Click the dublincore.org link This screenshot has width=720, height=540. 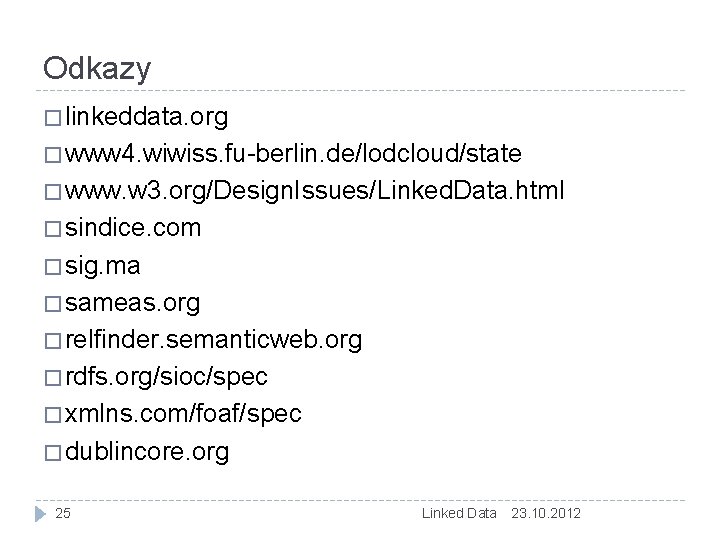tap(148, 452)
